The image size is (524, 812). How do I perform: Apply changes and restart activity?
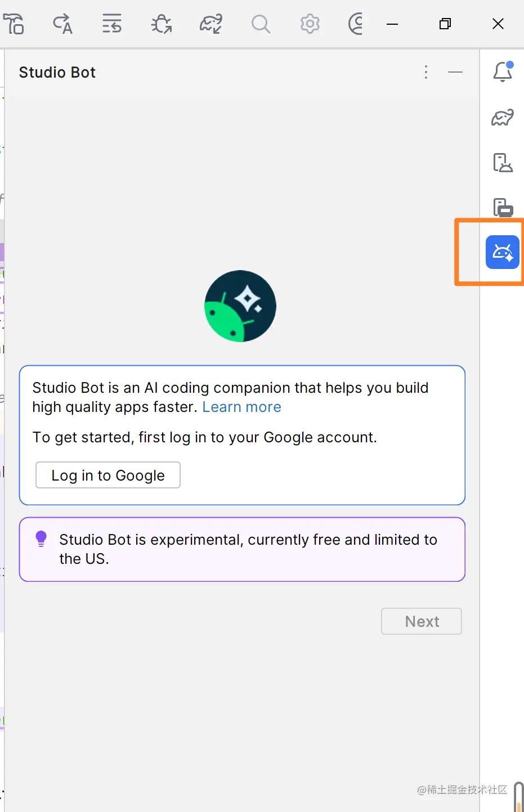click(62, 24)
